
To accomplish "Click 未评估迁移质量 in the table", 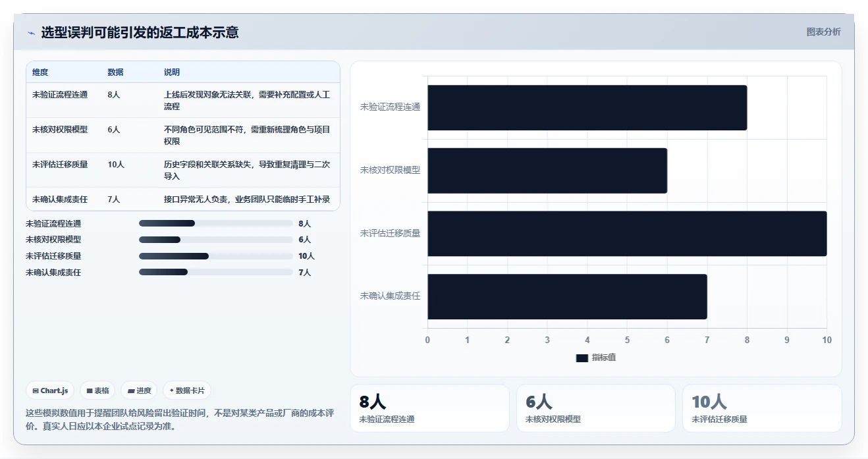I will 60,165.
